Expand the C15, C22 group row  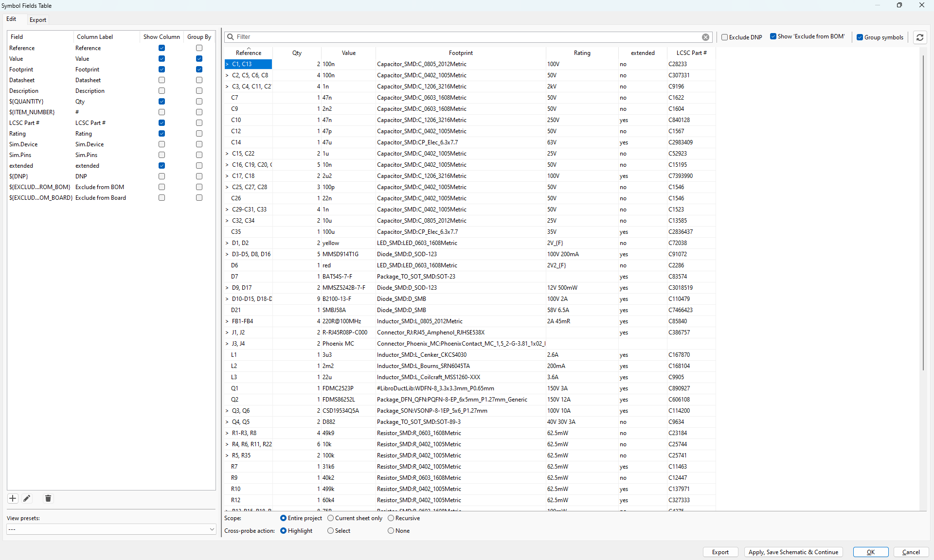[227, 154]
